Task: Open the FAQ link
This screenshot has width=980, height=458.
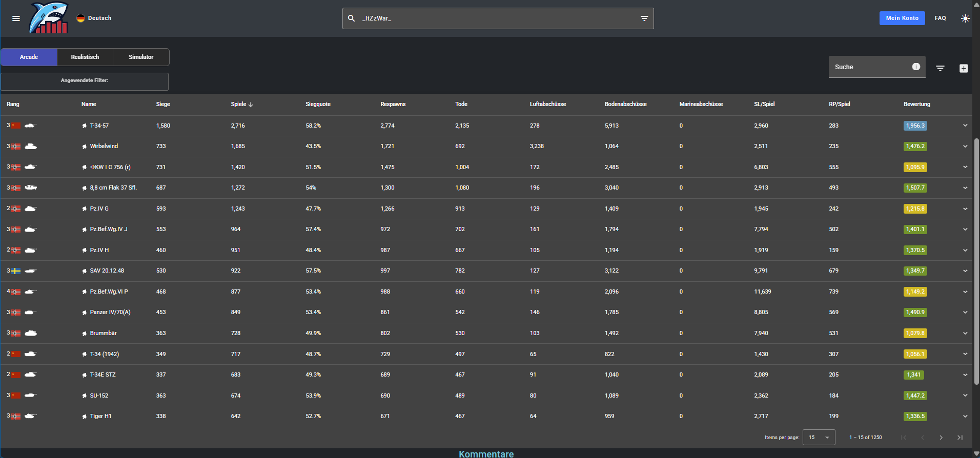Action: pyautogui.click(x=940, y=18)
